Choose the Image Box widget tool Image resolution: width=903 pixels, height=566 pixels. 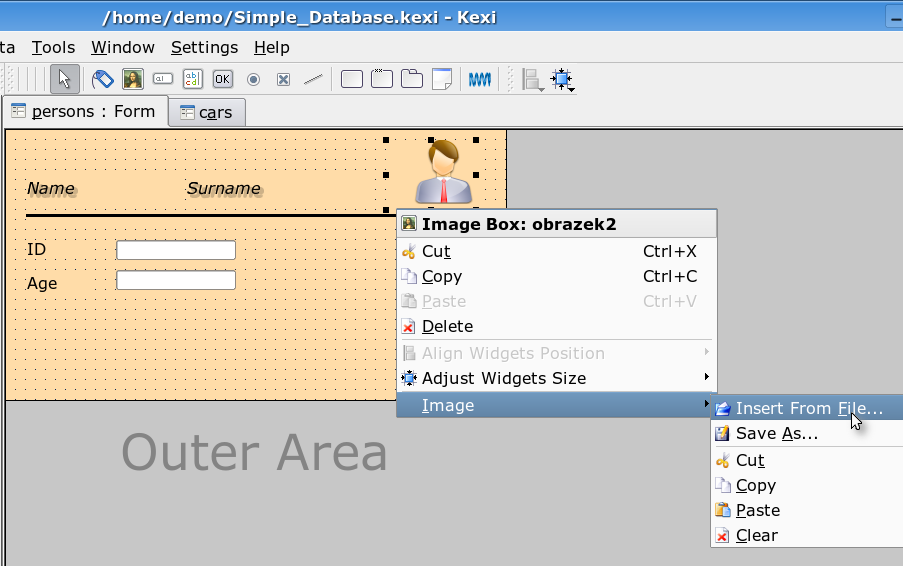tap(132, 79)
